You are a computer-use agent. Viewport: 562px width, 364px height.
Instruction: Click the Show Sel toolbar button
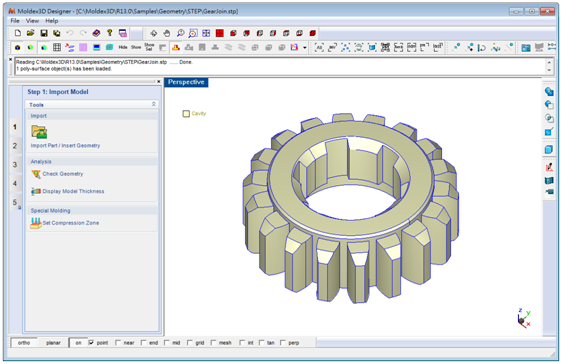[149, 47]
